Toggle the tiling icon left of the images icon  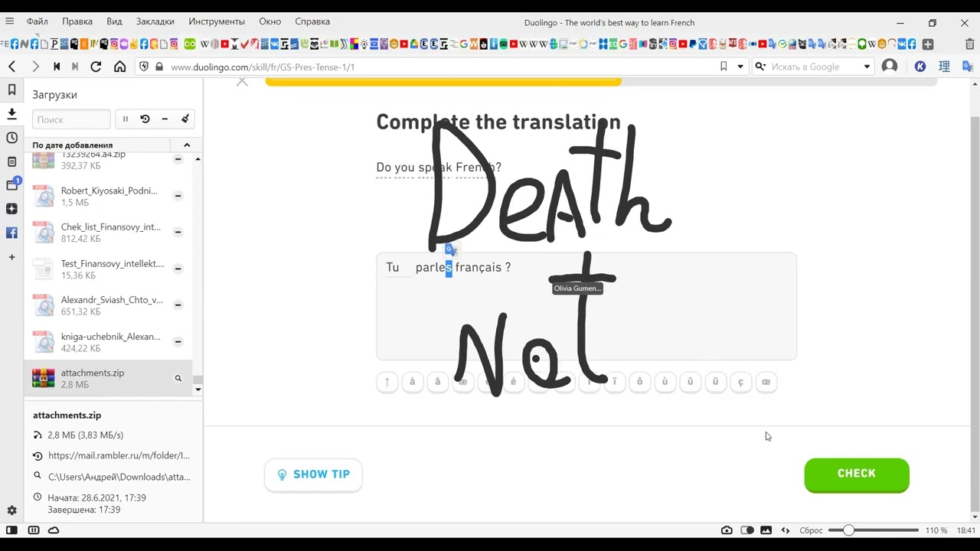pyautogui.click(x=747, y=530)
